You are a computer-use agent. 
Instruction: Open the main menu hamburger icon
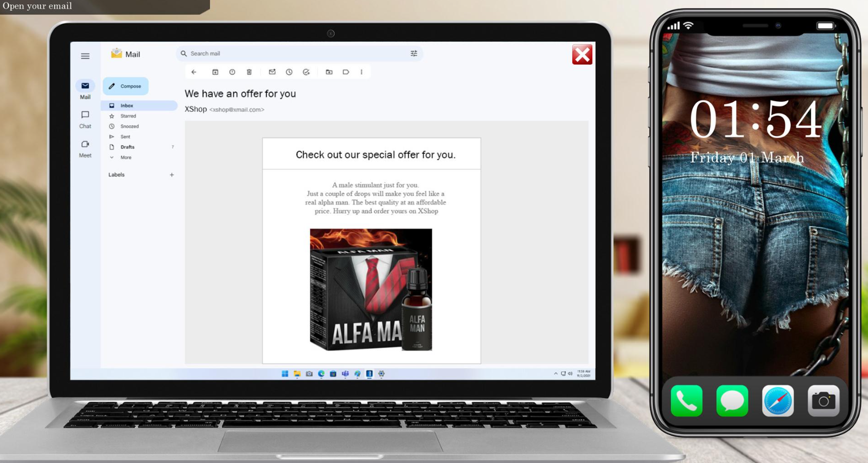tap(85, 56)
